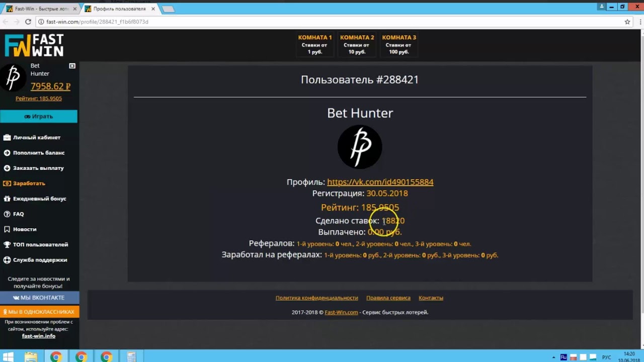Switch to Профиль пользователя browser tab
Viewport: 644px width, 362px height.
coord(119,9)
